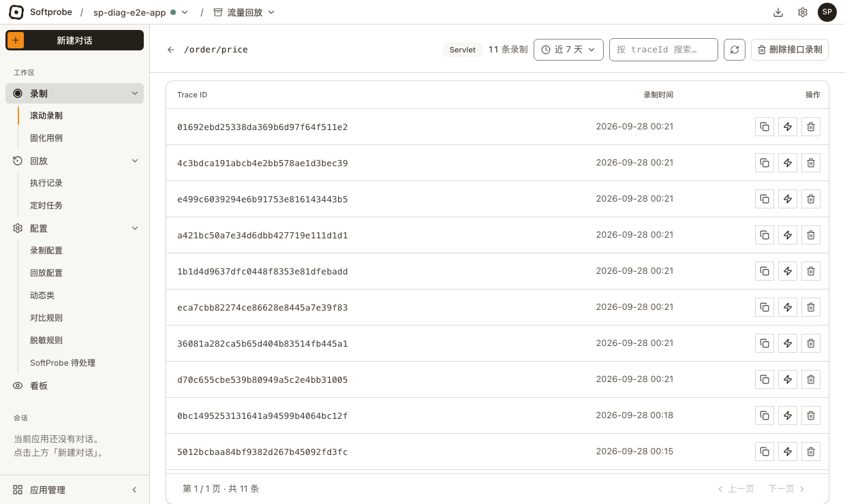Open the 流量回放 module dropdown
Screen dimensions: 845x504
(245, 12)
